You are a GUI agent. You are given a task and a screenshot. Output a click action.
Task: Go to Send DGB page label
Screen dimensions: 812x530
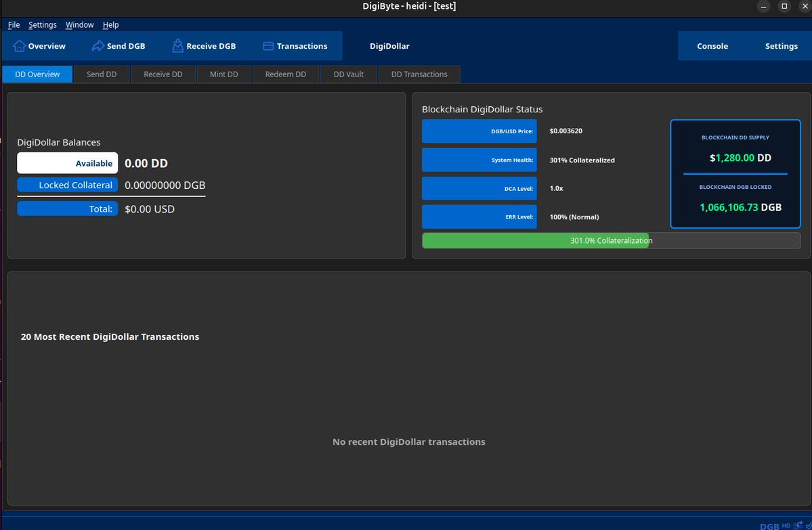[x=126, y=46]
